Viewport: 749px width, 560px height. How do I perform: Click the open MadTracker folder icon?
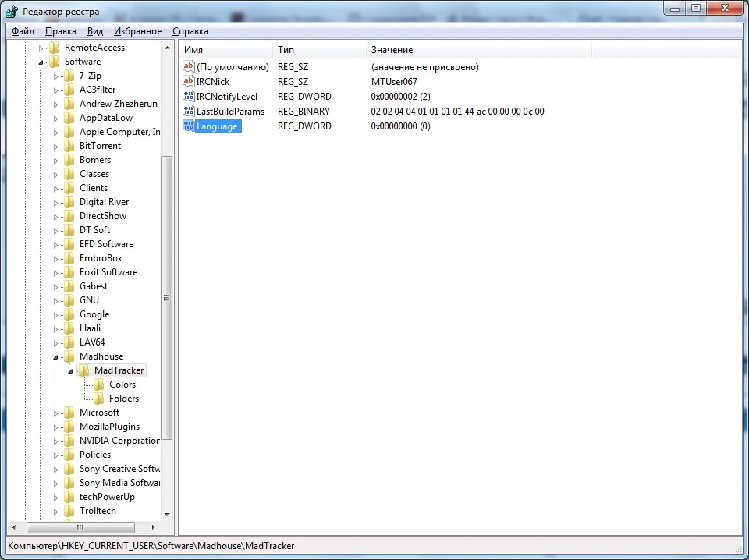tap(83, 370)
